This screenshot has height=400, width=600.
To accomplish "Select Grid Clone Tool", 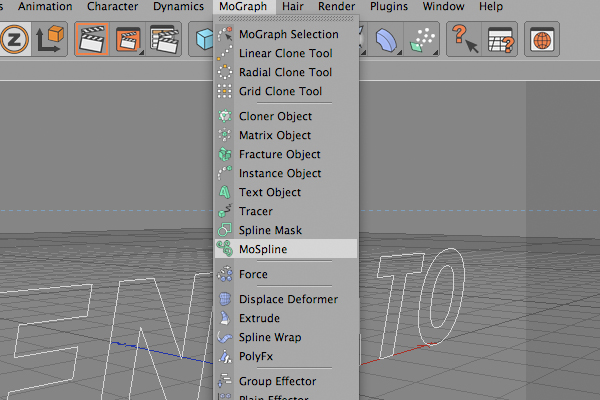I will click(286, 91).
